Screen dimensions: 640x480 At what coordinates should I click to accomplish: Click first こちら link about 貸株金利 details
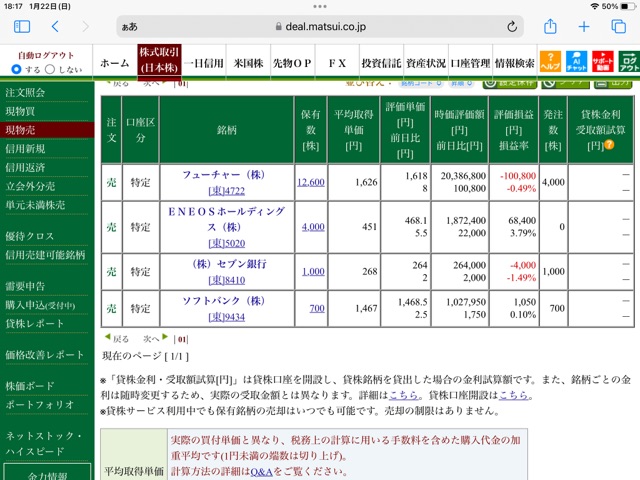[403, 395]
